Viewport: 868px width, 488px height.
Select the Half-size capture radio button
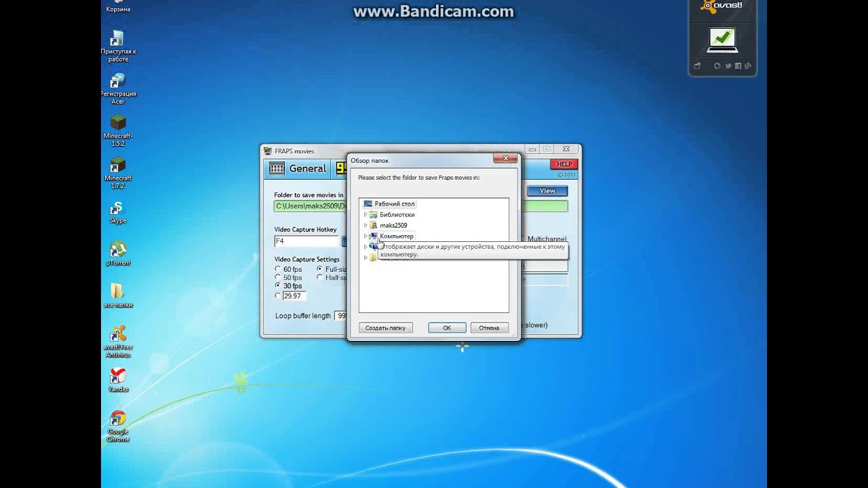point(319,277)
